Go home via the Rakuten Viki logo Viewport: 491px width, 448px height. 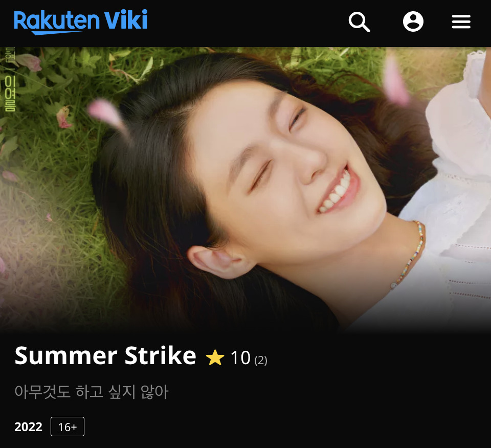click(x=80, y=22)
